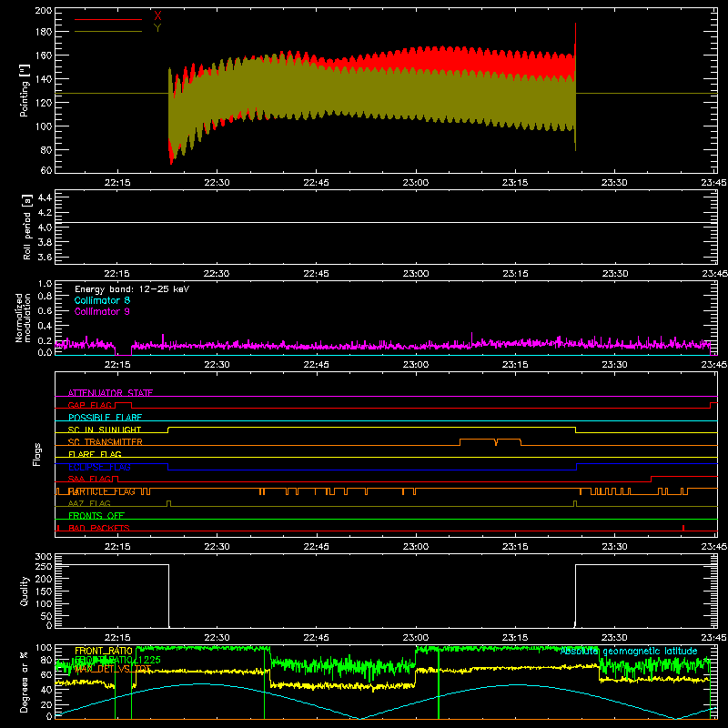This screenshot has height=728, width=728.
Task: Click the 1.0 tick on modulation axis
Action: tap(45, 284)
